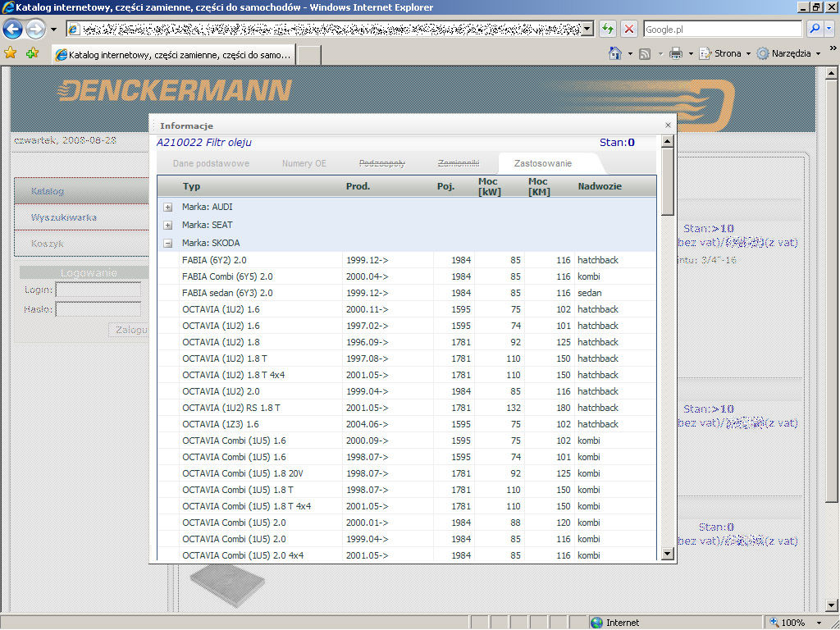Expand the Marka: SEAT group
The image size is (840, 630).
tap(168, 226)
